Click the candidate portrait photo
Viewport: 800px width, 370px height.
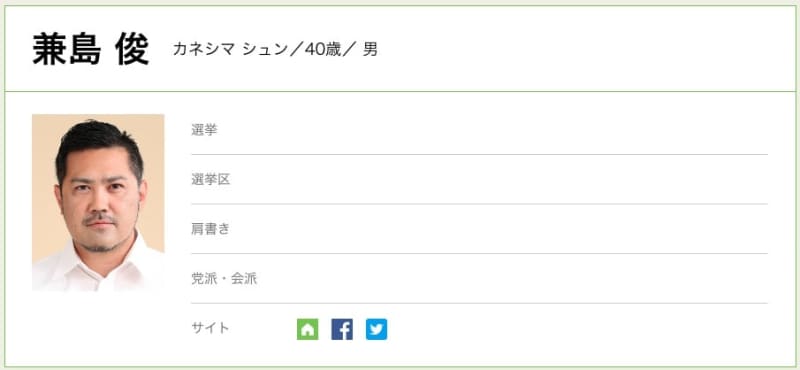(98, 203)
